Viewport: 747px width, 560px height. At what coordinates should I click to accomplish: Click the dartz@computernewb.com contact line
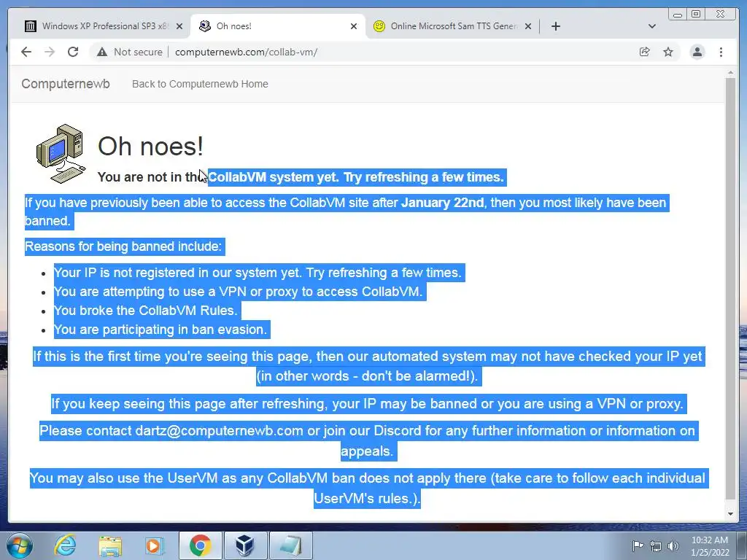[368, 440]
